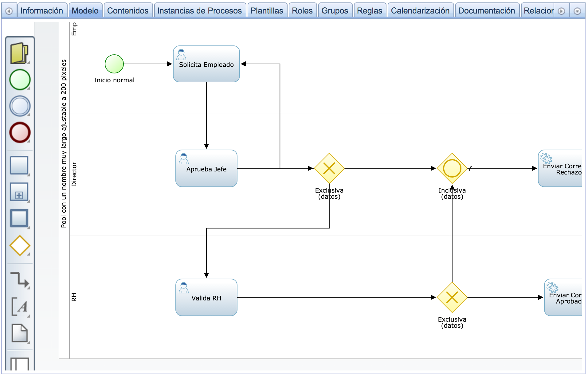Screen dimensions: 588x376
Task: Open the Contenidos tab
Action: point(128,11)
